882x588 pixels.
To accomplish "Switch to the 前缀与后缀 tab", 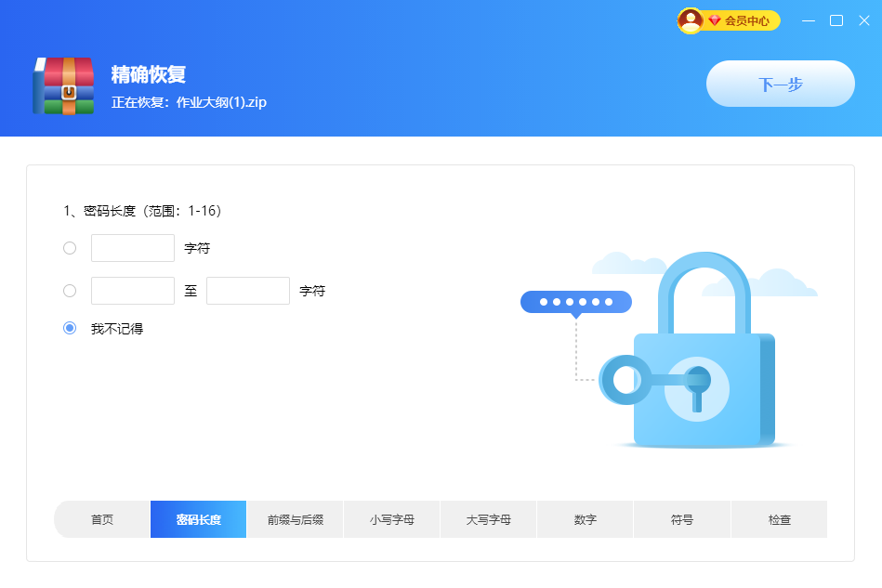I will click(x=295, y=519).
